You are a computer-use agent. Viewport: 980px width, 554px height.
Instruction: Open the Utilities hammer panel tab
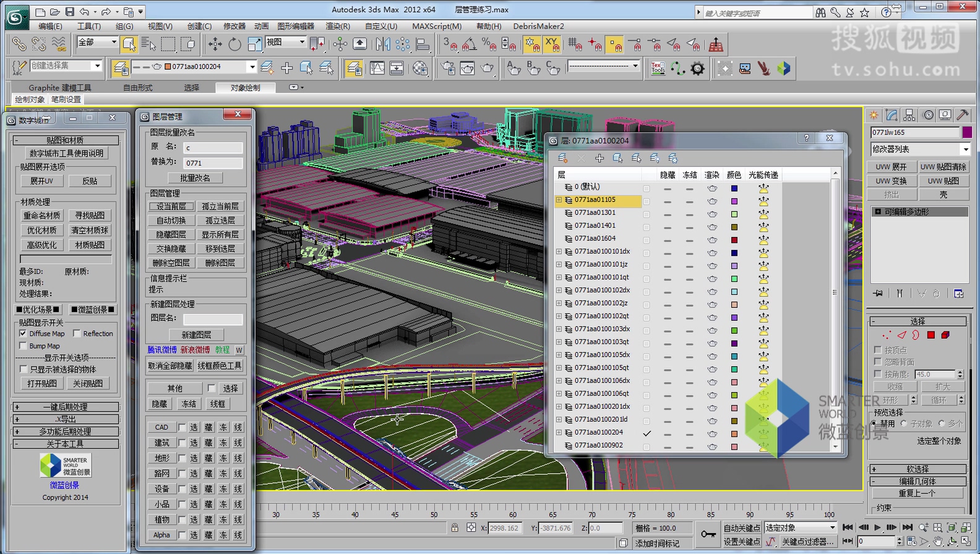pos(962,115)
